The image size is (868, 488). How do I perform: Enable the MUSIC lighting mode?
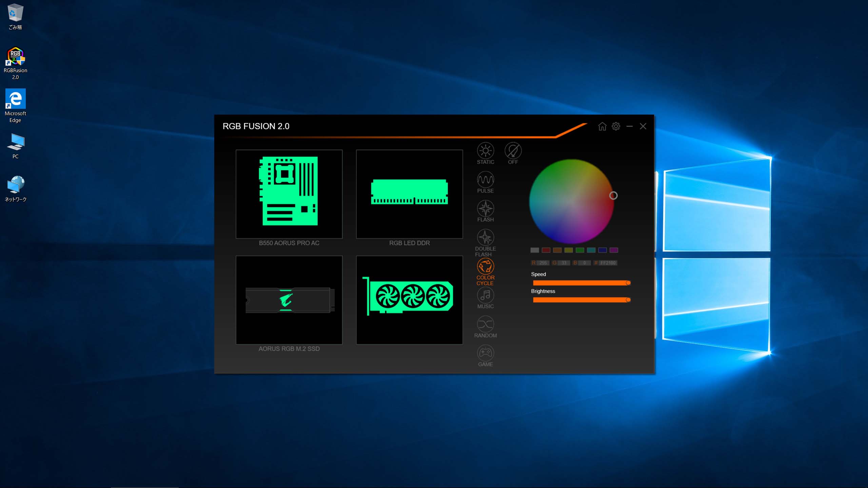[485, 295]
